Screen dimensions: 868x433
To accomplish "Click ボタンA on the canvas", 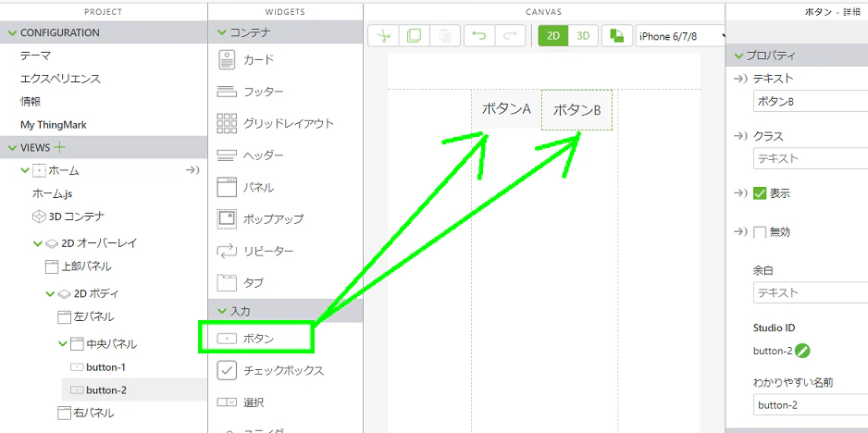I will point(506,109).
